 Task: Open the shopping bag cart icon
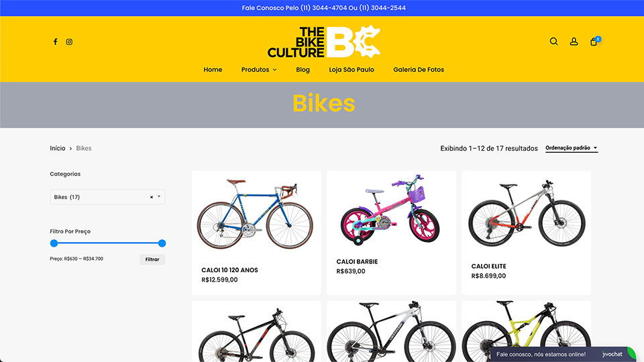(x=594, y=42)
